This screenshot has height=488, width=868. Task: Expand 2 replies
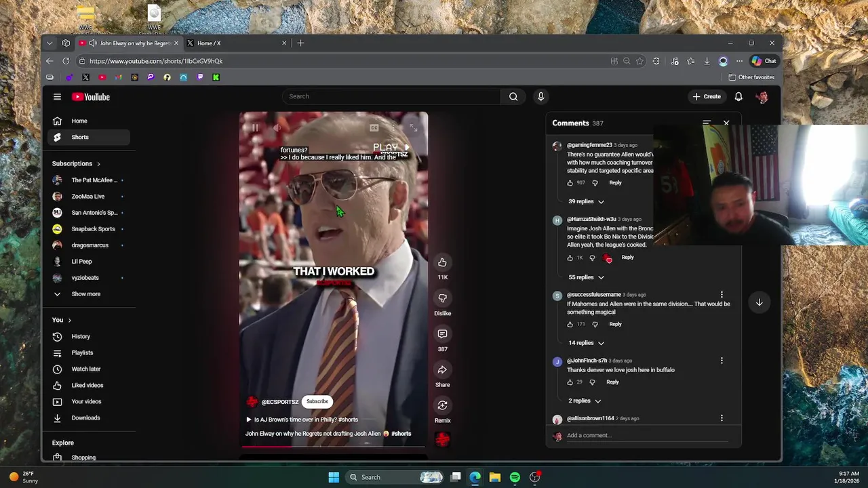pyautogui.click(x=585, y=401)
